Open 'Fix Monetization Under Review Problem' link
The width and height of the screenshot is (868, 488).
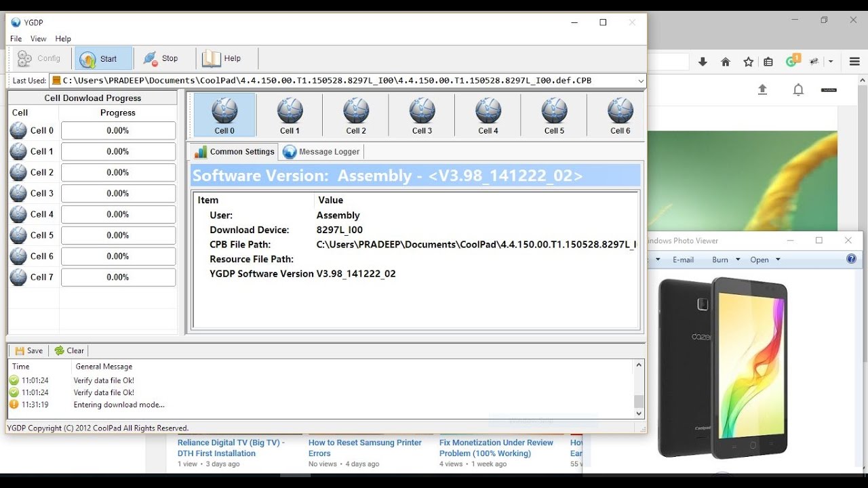496,448
